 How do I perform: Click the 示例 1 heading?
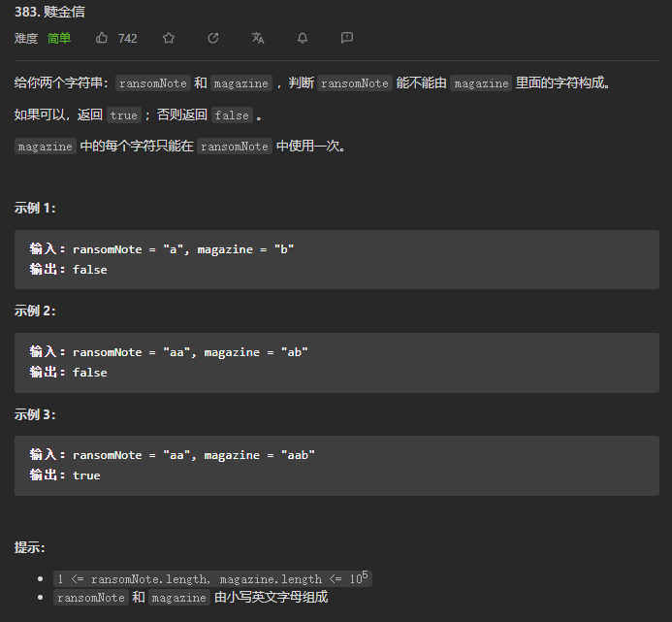tap(35, 208)
